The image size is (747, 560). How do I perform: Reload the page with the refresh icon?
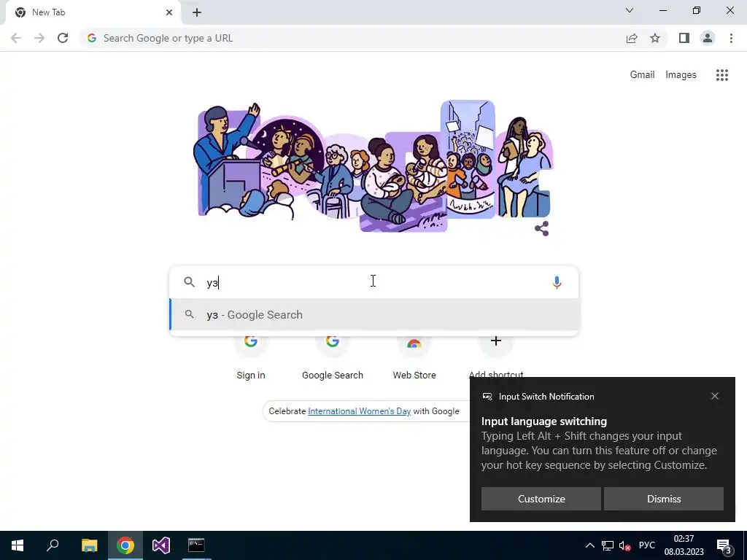[63, 38]
